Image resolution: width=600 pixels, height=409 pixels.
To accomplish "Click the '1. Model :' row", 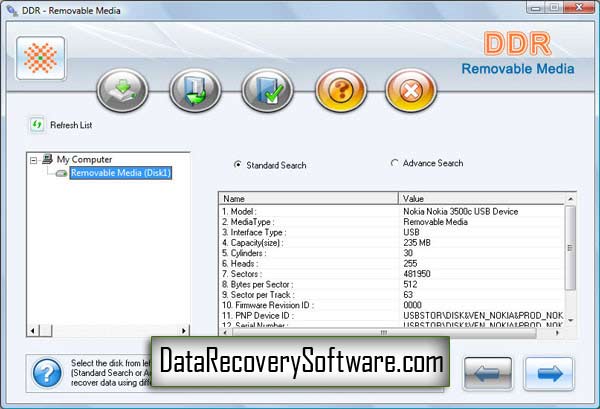I will click(391, 212).
